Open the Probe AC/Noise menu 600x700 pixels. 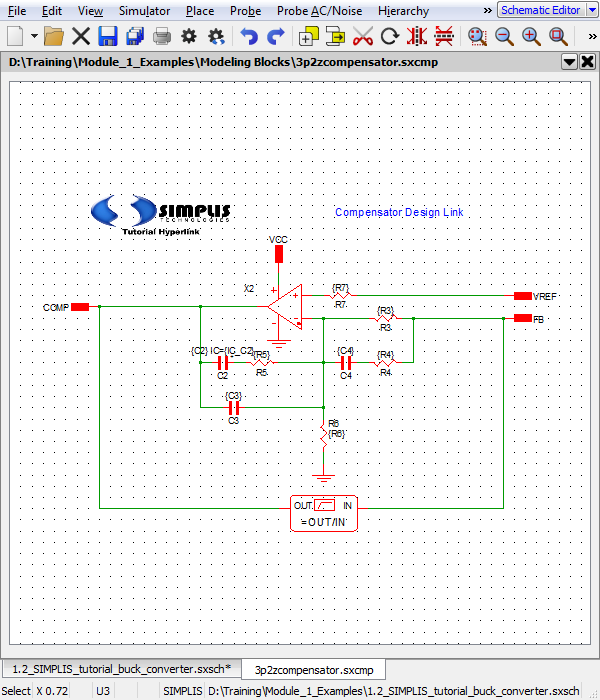tap(321, 11)
